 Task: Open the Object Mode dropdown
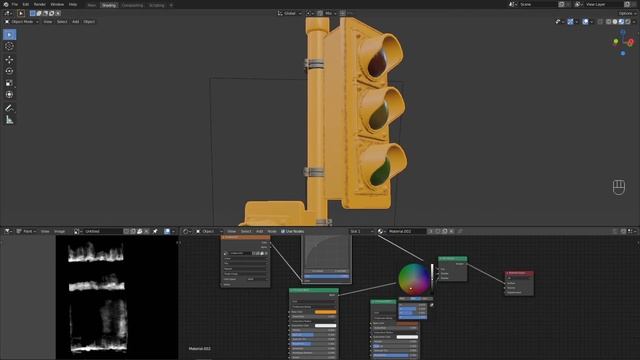coord(21,22)
